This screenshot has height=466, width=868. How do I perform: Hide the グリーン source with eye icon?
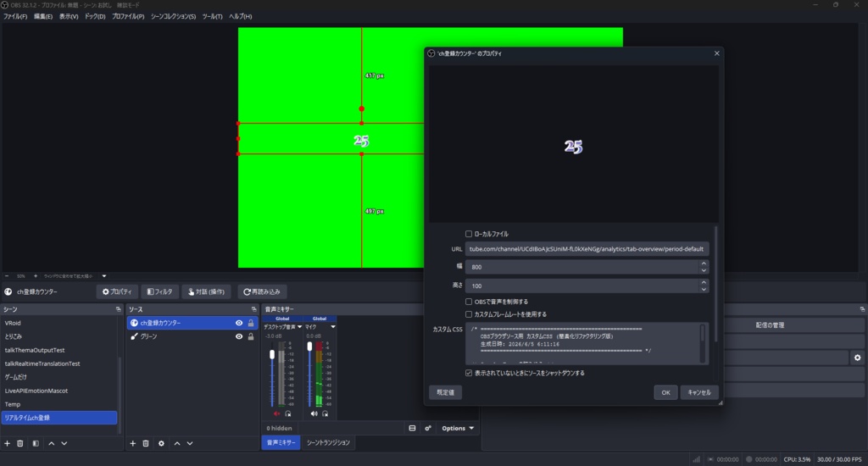[239, 336]
